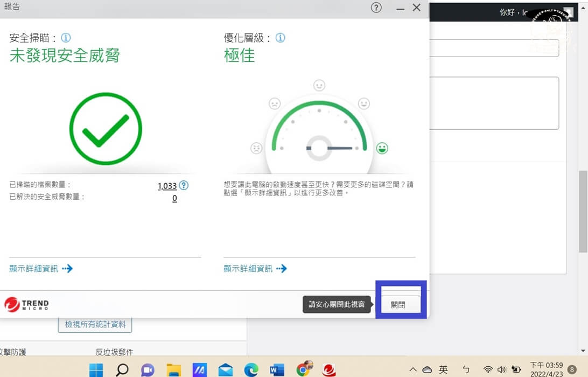Open the Mail app from taskbar
The height and width of the screenshot is (377, 588).
(225, 369)
